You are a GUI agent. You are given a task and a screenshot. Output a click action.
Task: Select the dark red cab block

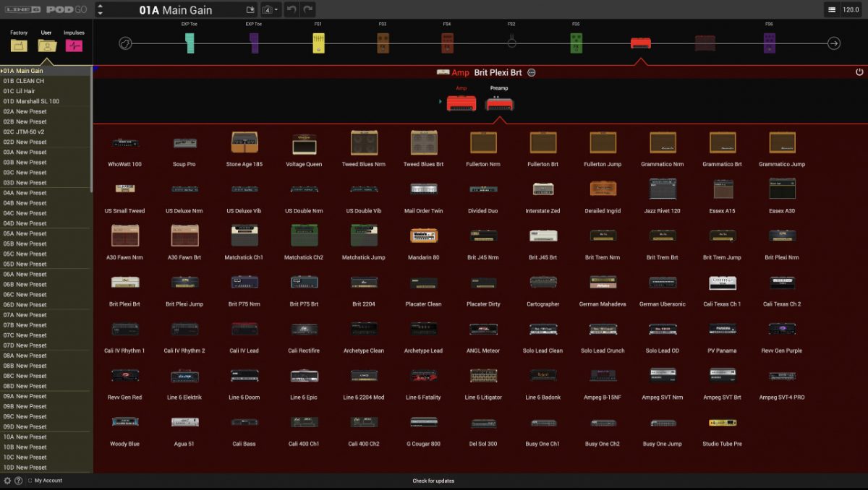705,43
